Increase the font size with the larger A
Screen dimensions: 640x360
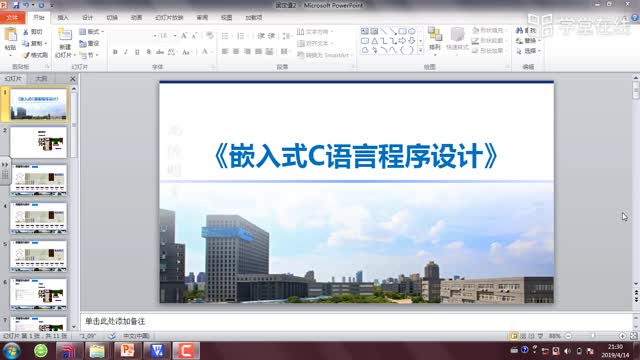(184, 36)
